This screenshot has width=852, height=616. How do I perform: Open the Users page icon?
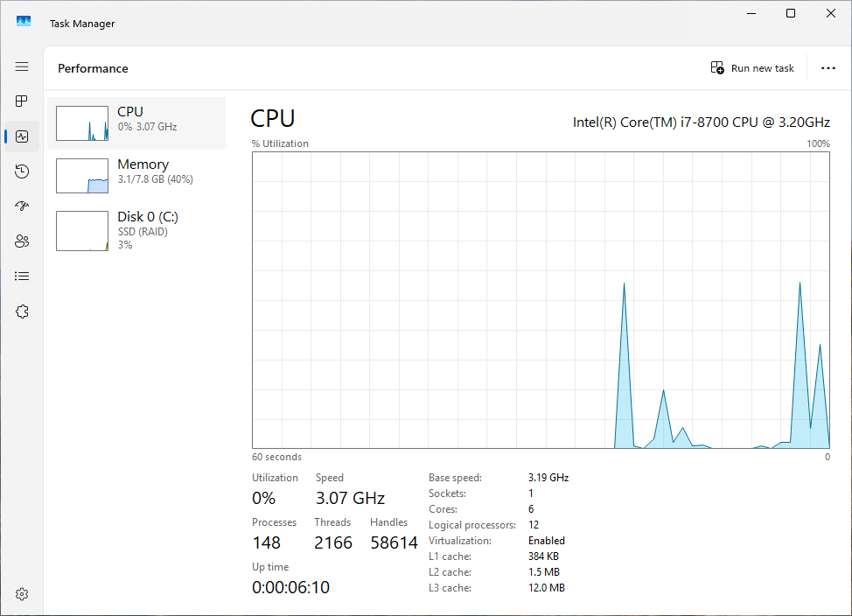22,241
